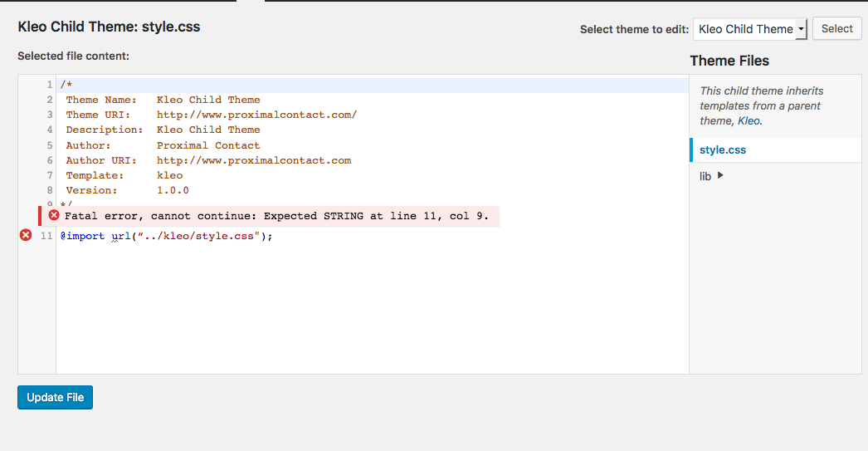
Task: Open the Kleo parent theme link
Action: pos(749,120)
